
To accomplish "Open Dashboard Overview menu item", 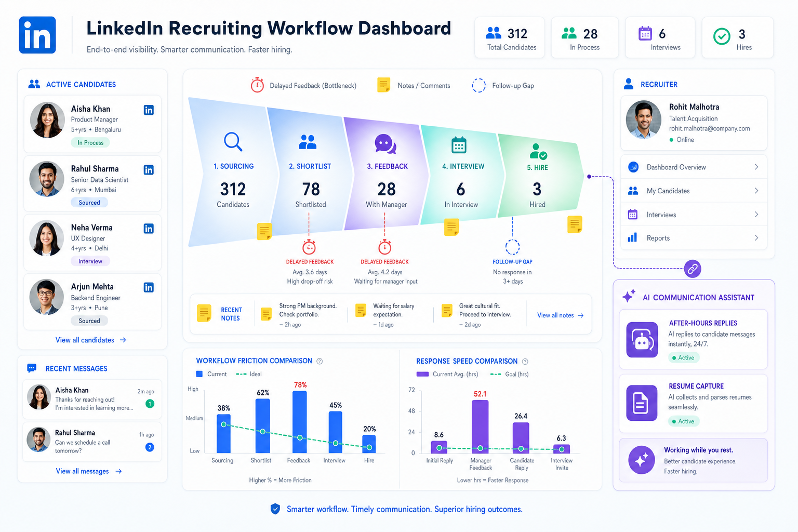I will [694, 167].
